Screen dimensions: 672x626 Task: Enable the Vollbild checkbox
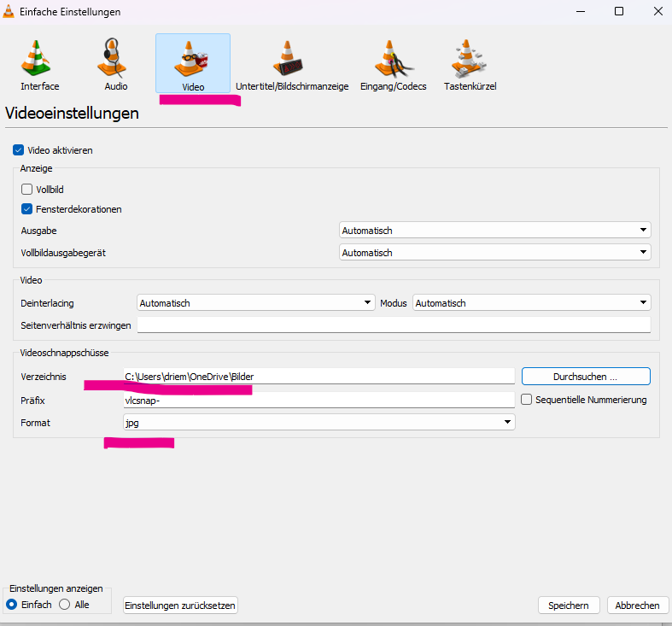click(27, 190)
